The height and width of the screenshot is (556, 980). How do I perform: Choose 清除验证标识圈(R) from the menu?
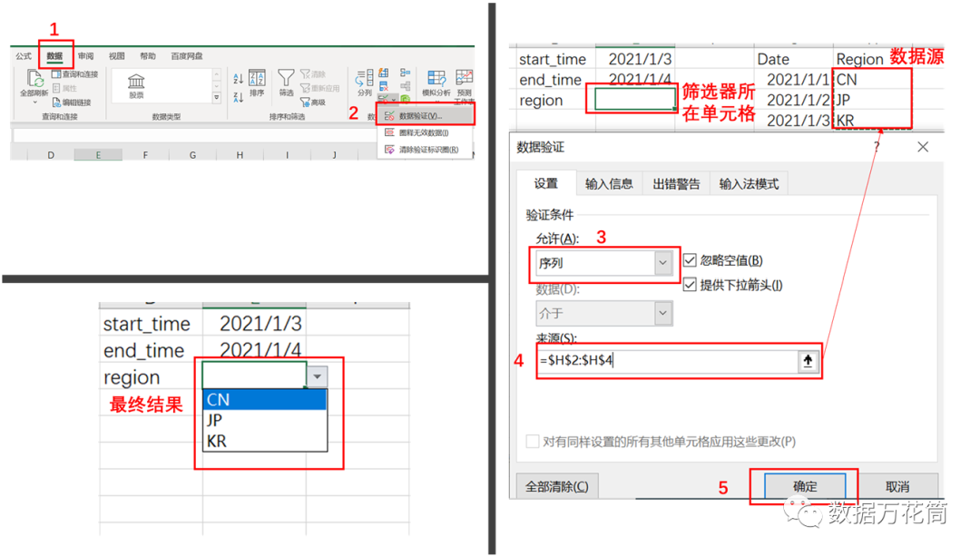click(x=425, y=150)
